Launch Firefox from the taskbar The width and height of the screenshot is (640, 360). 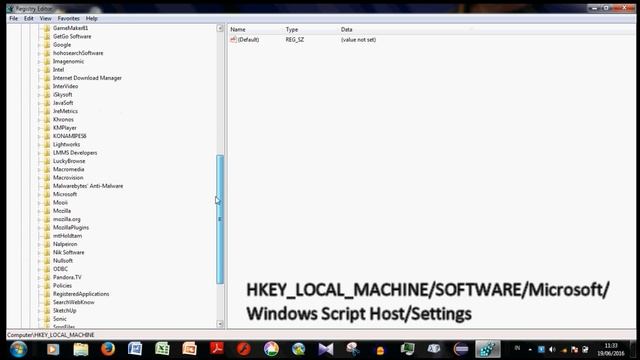108,349
